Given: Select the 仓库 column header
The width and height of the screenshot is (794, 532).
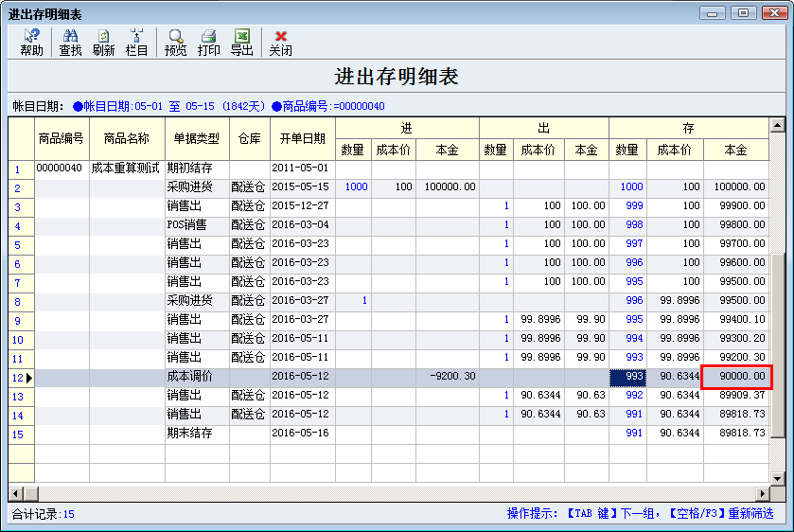Looking at the screenshot, I should 249,139.
